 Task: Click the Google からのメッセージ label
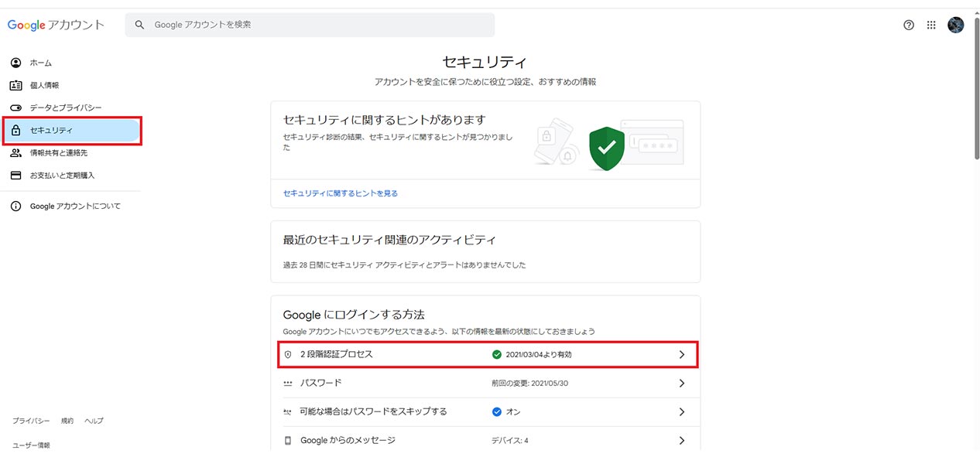point(348,440)
